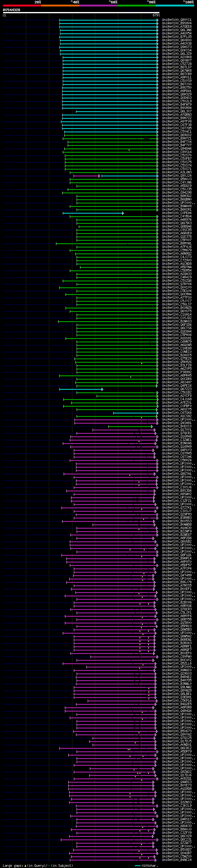Select the UniRef100_B9H7Z1 label
The image size is (197, 868).
[177, 139]
